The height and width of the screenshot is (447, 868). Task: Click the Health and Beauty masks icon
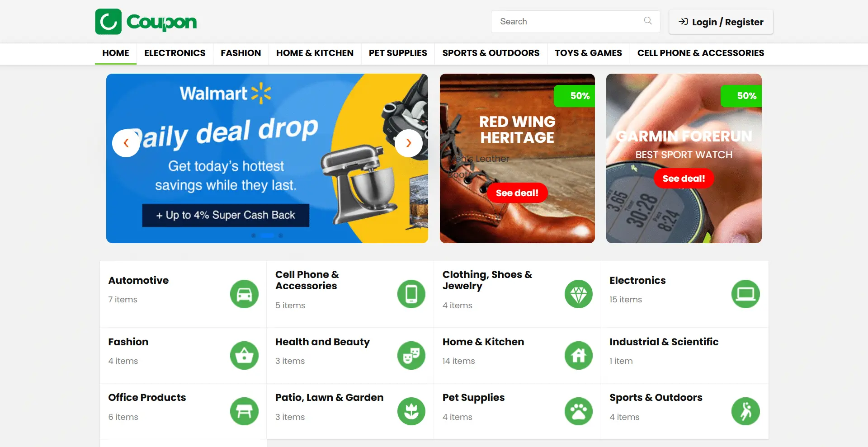(411, 356)
